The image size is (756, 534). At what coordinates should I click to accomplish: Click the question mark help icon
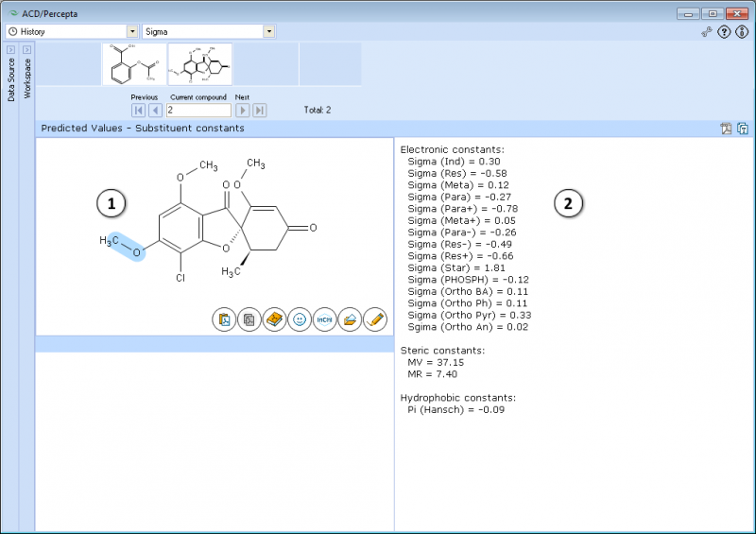(x=724, y=32)
